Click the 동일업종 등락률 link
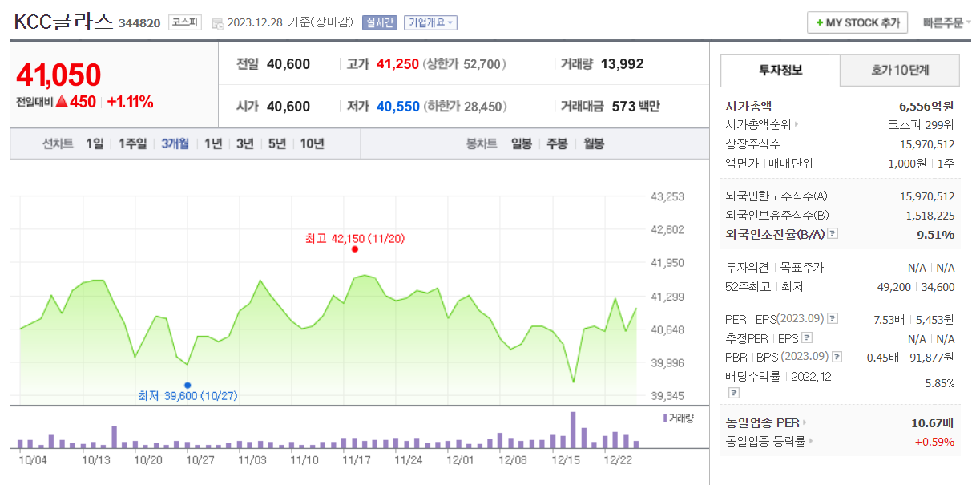This screenshot has width=980, height=485. (x=766, y=441)
